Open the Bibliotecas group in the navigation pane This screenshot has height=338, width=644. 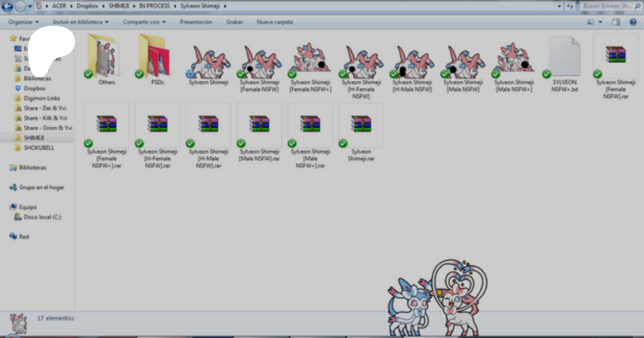point(33,167)
